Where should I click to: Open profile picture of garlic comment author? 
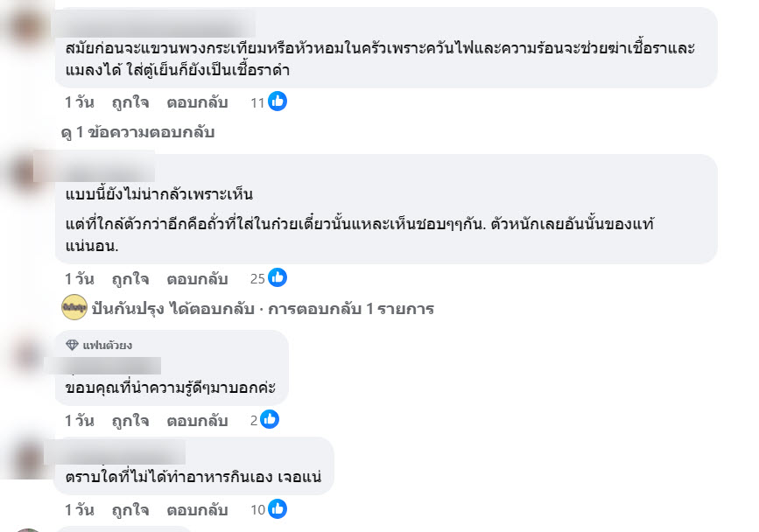click(x=26, y=26)
